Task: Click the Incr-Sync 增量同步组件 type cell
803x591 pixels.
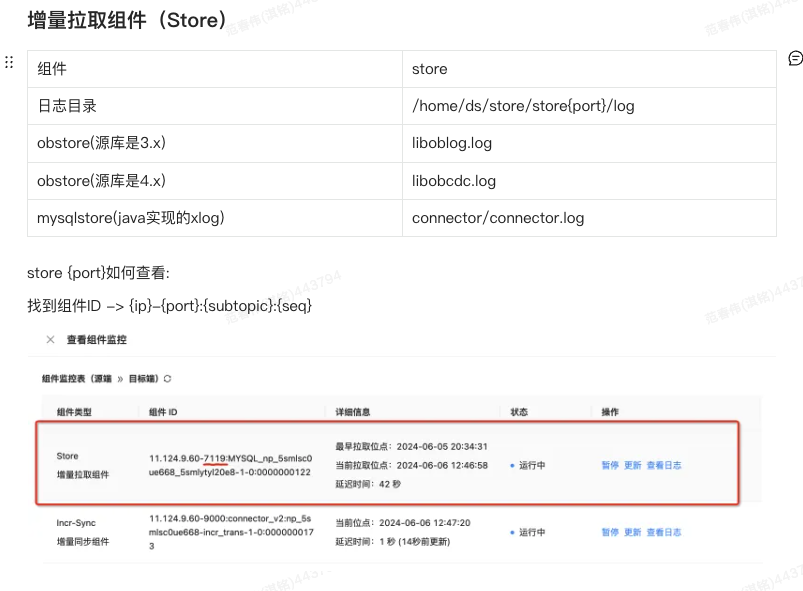Action: [x=82, y=532]
